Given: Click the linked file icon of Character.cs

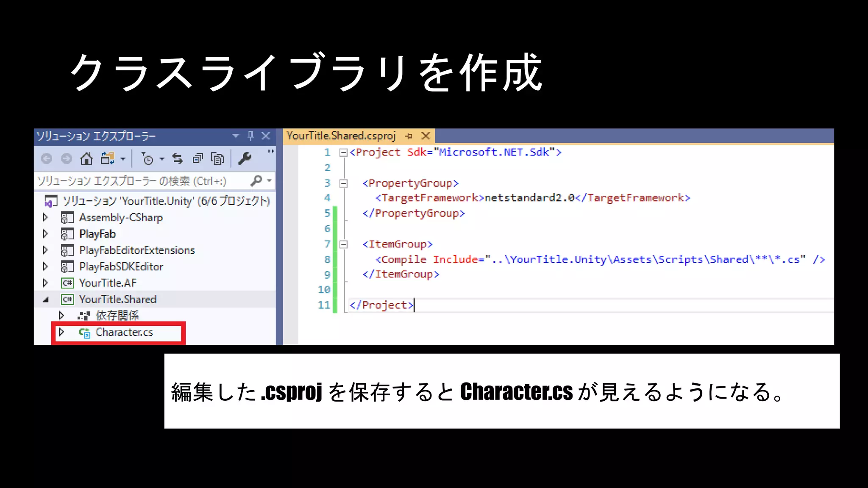Looking at the screenshot, I should (84, 333).
